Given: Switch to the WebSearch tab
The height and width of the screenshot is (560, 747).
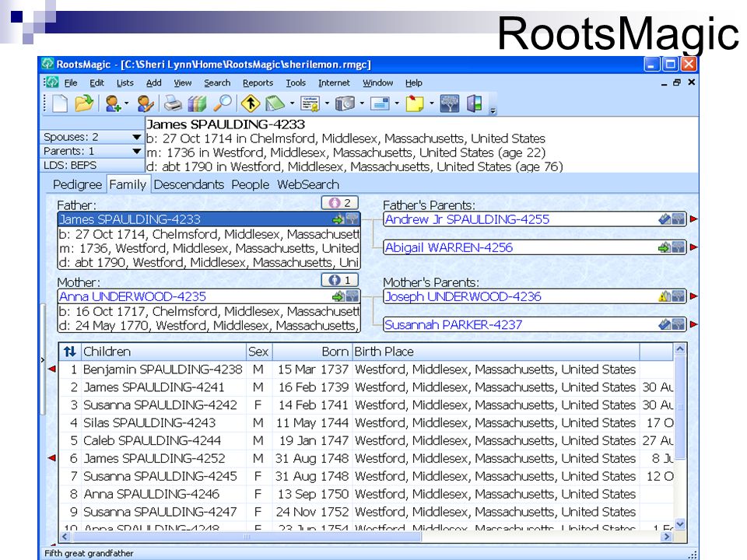Looking at the screenshot, I should tap(308, 185).
